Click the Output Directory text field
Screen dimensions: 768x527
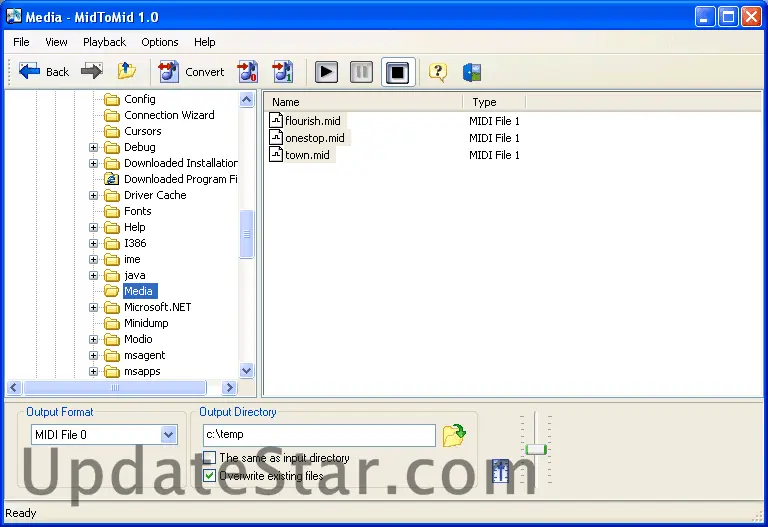tap(319, 435)
